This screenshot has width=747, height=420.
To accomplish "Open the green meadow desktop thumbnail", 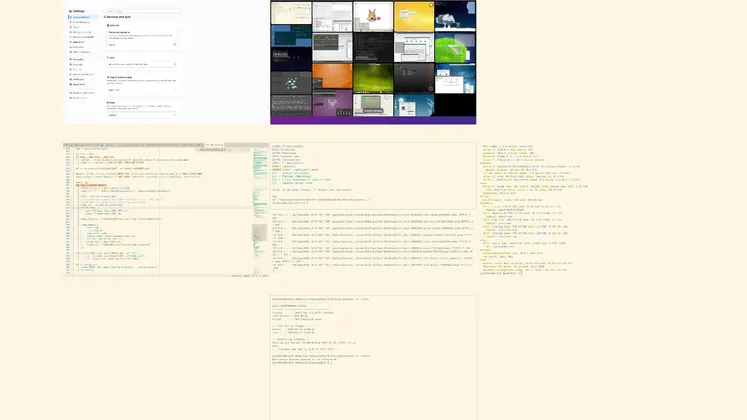I will coord(373,78).
